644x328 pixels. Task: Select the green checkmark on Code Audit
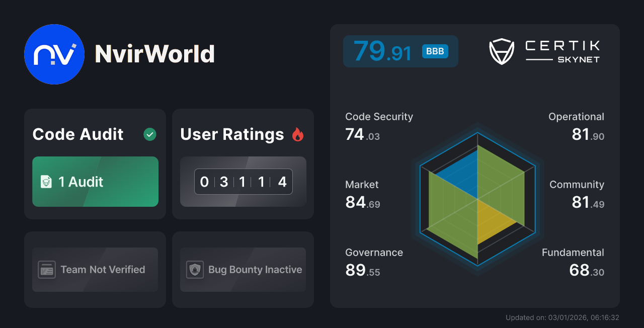point(149,134)
